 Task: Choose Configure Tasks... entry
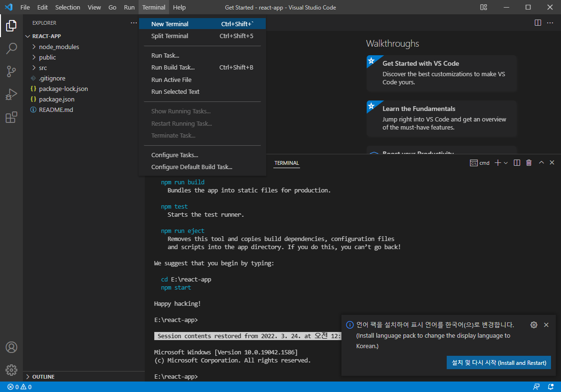(202, 155)
